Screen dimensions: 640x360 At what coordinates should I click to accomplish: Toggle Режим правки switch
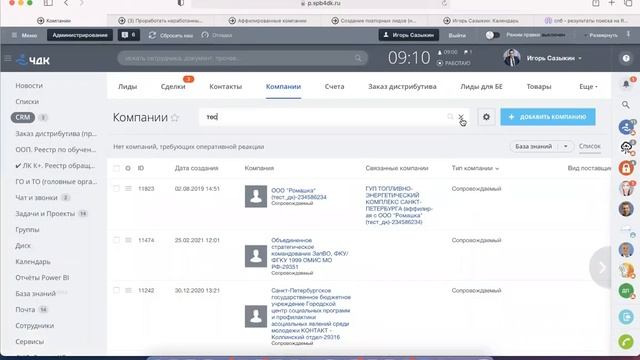[492, 35]
